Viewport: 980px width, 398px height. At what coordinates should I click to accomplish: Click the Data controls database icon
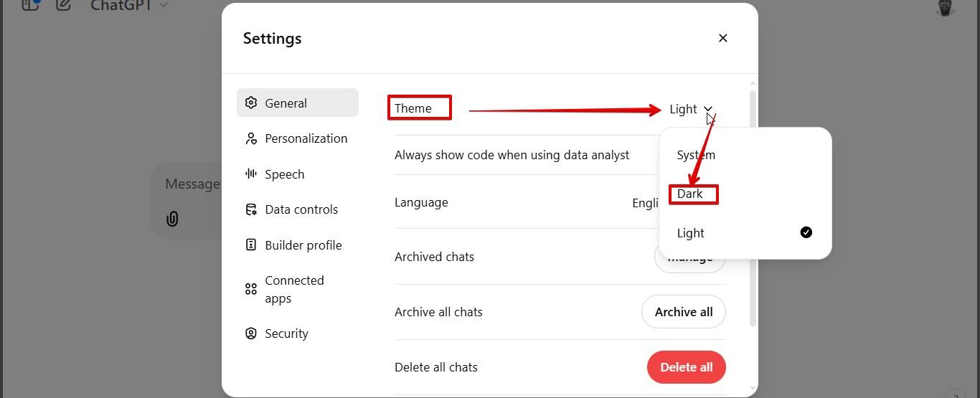point(251,209)
